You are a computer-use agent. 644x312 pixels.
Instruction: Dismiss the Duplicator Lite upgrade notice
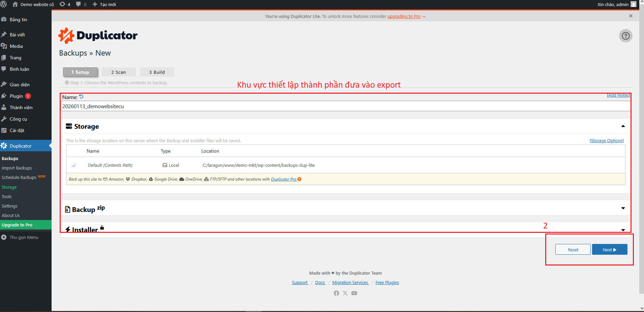click(x=631, y=16)
